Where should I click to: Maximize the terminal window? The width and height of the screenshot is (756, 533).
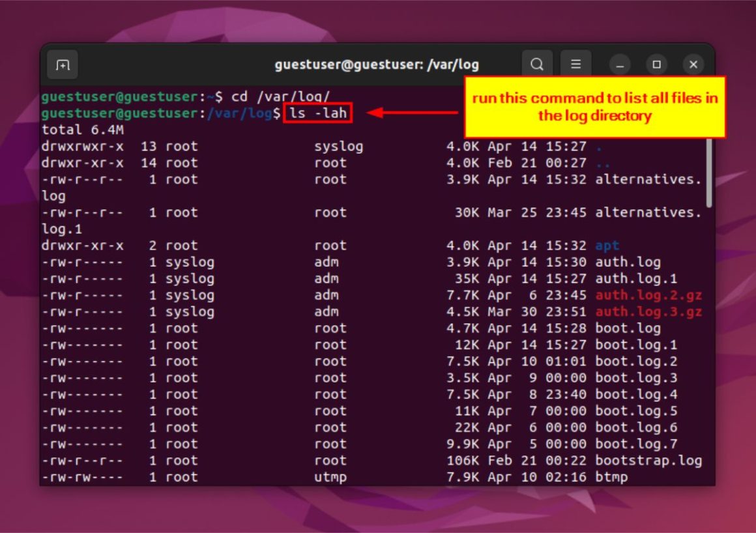tap(656, 65)
